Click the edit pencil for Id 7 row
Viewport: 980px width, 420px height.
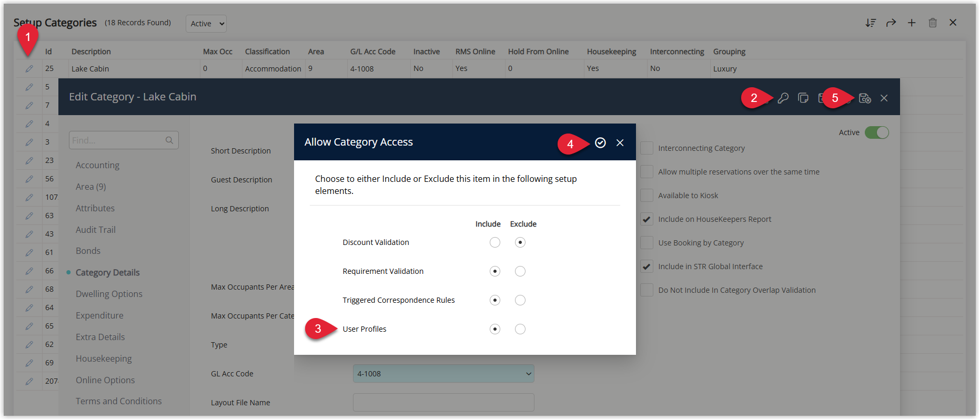(29, 105)
